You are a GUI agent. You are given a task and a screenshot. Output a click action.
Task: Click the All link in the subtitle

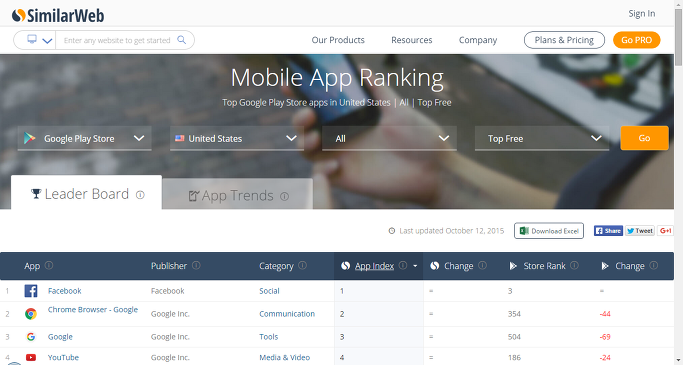tap(404, 102)
